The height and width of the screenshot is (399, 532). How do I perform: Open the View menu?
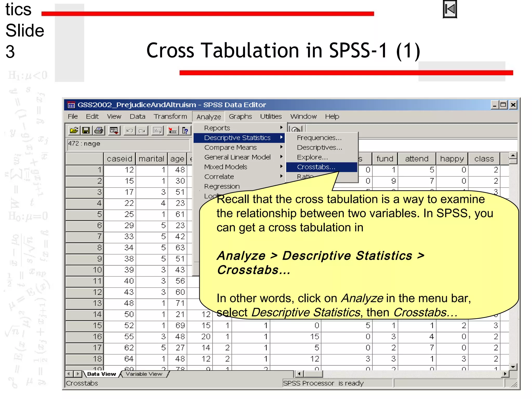coord(114,116)
